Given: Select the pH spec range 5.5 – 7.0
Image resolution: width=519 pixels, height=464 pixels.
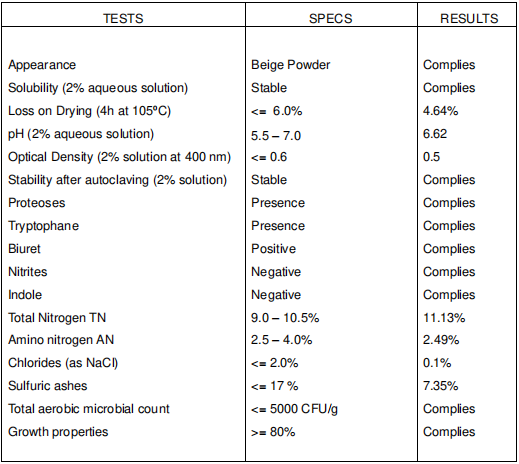Looking at the screenshot, I should coord(276,136).
